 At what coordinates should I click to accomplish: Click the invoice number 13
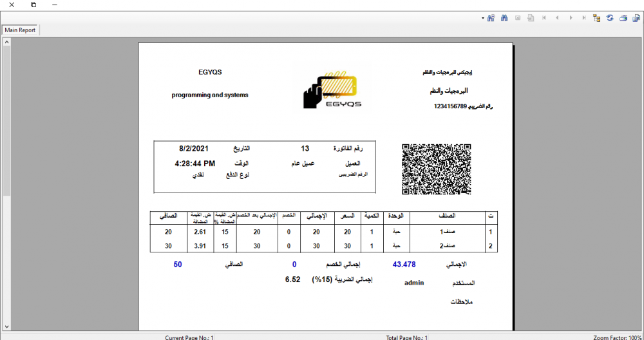(x=305, y=148)
